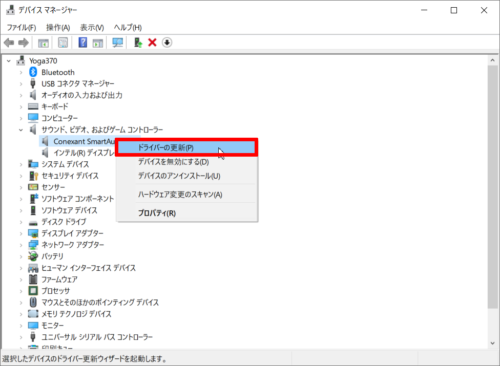Close the Device Manager window
The image size is (500, 366).
(x=484, y=10)
